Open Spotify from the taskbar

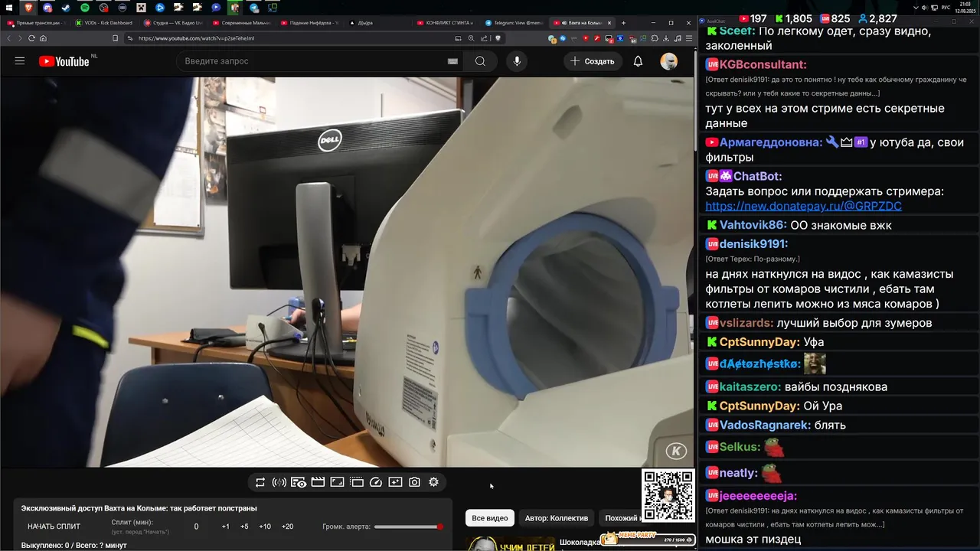coord(84,8)
